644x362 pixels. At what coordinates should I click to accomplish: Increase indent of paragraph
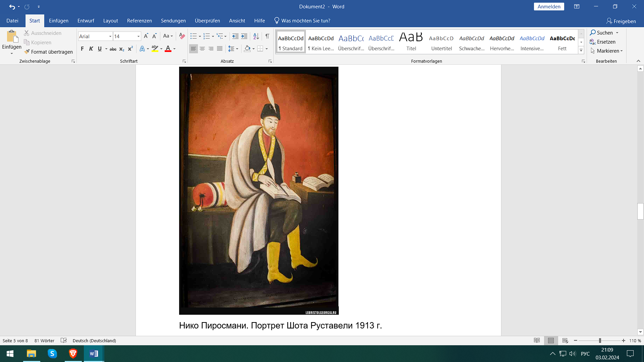tap(244, 36)
